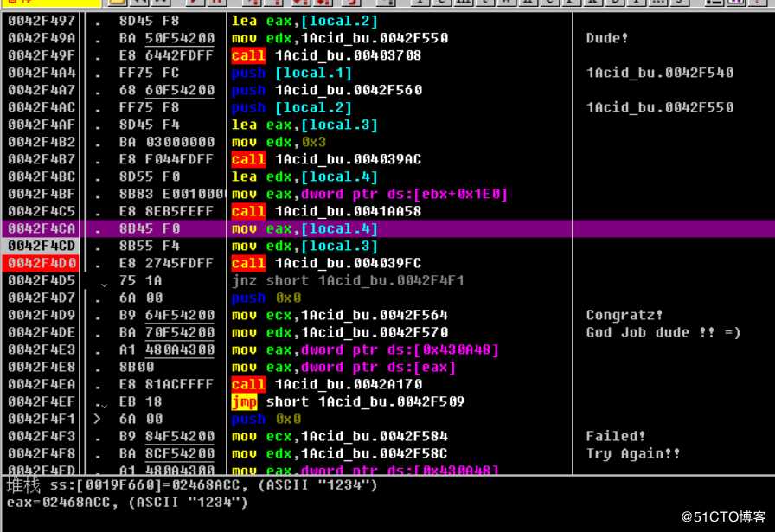Click the 'lea edx,[local.4]' instruction

(x=304, y=177)
